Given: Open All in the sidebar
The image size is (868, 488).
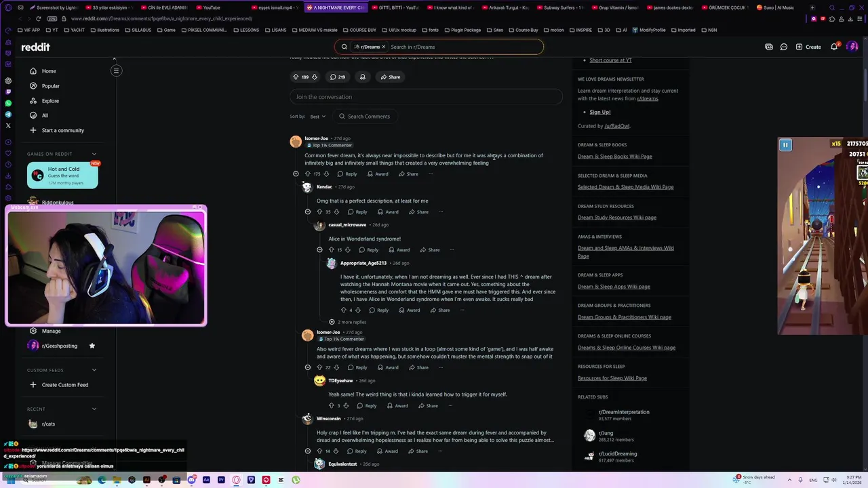Looking at the screenshot, I should (45, 115).
